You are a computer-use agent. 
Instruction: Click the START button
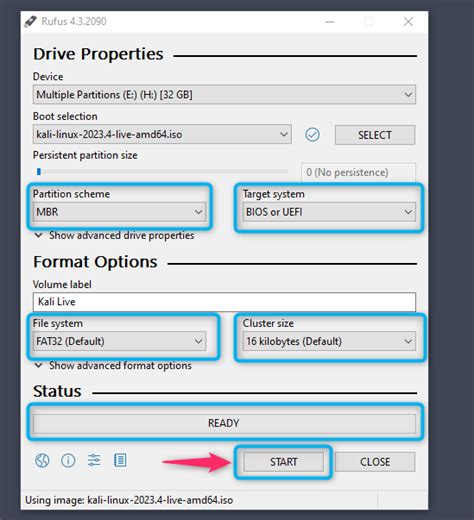pyautogui.click(x=283, y=462)
